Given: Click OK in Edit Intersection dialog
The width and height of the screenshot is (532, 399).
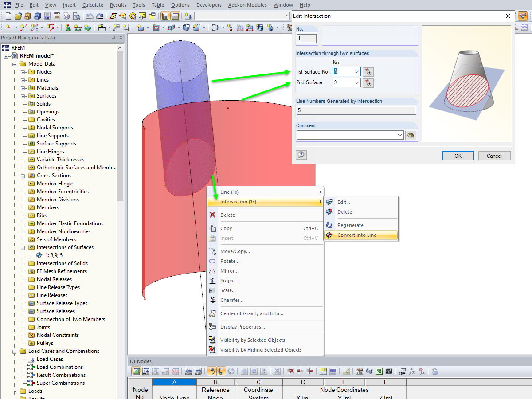Looking at the screenshot, I should point(458,156).
